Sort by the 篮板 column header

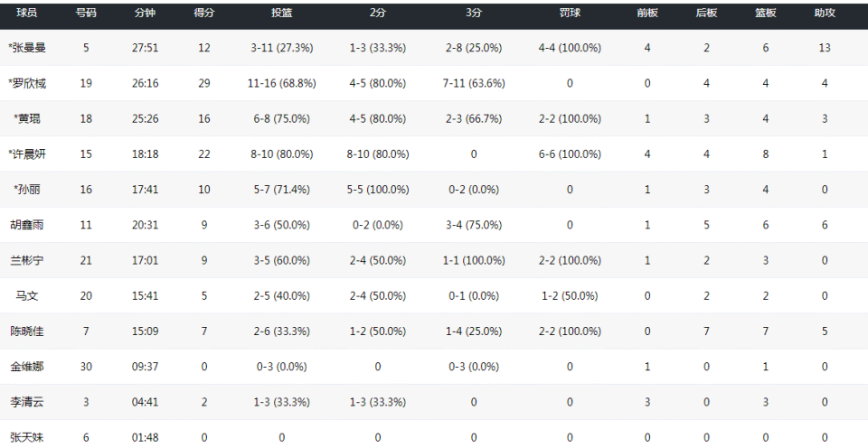click(766, 14)
